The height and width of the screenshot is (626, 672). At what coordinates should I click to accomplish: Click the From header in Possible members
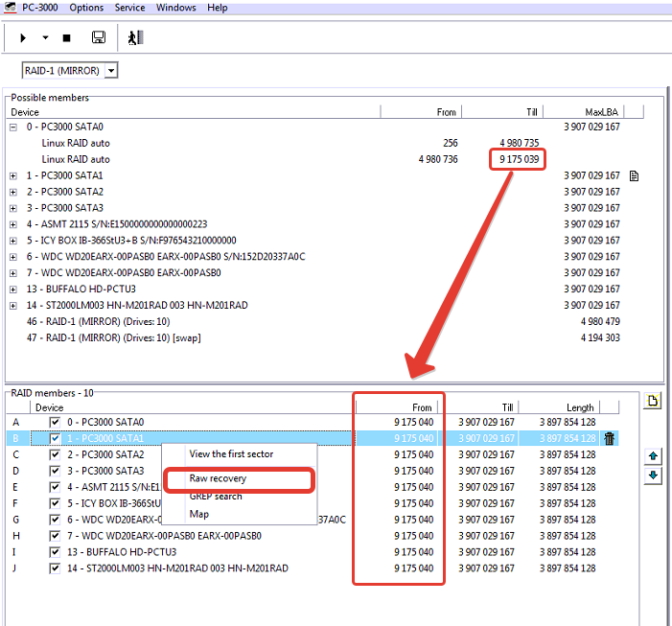pos(421,112)
